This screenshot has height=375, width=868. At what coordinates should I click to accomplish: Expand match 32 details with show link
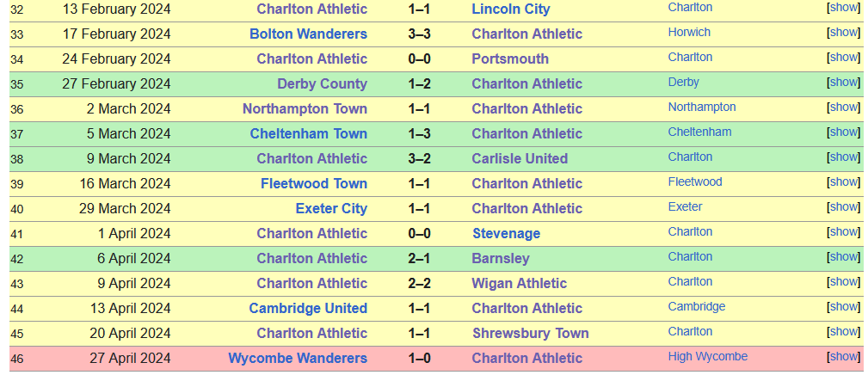pos(844,7)
